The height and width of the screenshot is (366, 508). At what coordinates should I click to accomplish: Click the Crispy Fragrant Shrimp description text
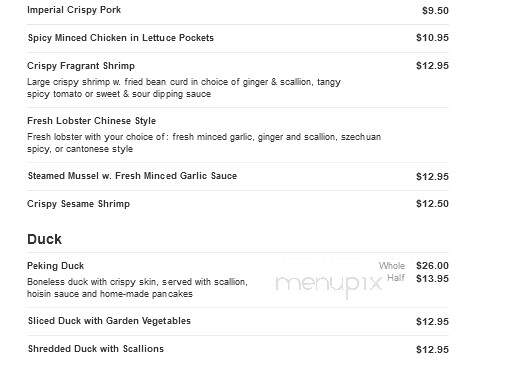[x=184, y=88]
